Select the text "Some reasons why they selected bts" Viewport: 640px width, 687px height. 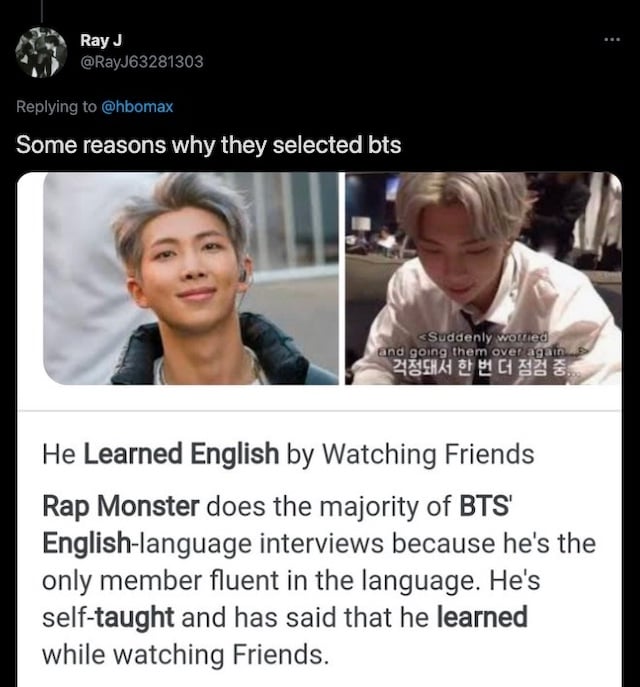pyautogui.click(x=209, y=145)
